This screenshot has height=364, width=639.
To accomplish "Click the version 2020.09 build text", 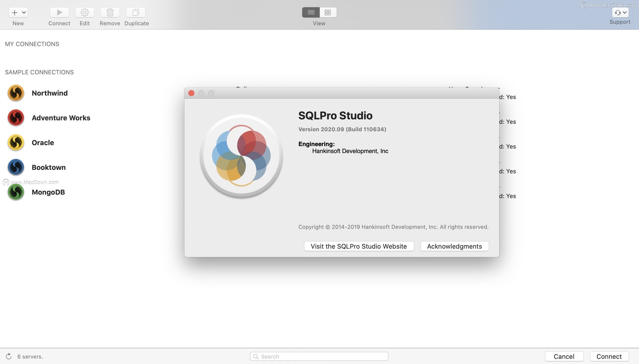I will click(342, 129).
